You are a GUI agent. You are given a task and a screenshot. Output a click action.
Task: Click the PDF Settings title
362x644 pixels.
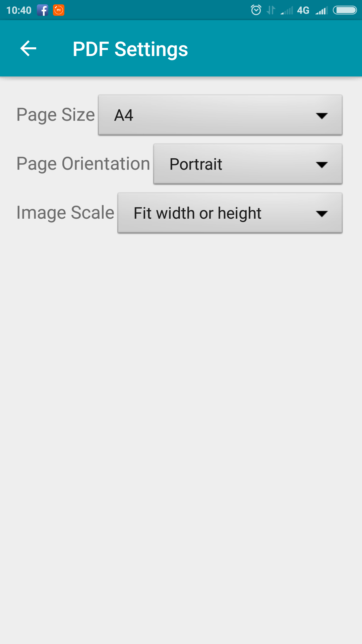pos(130,49)
